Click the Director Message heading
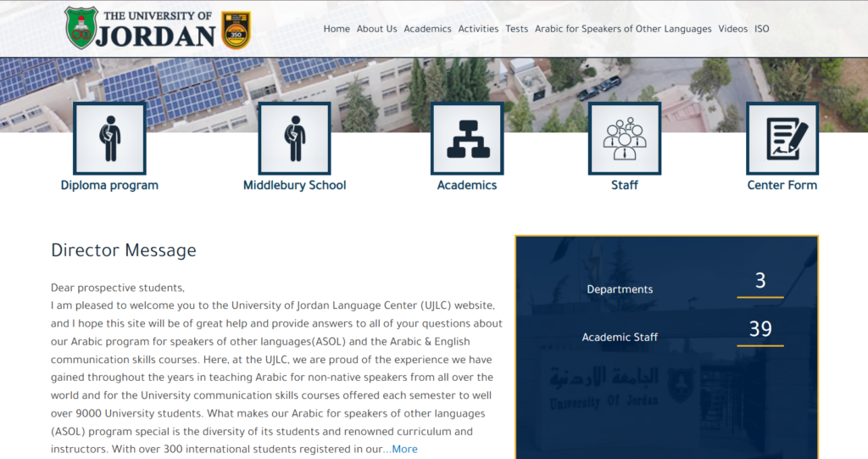 pos(124,250)
